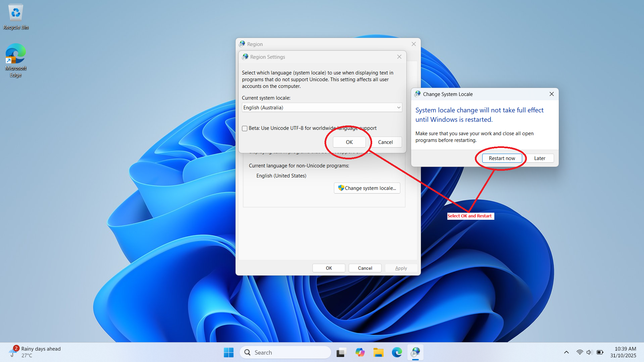This screenshot has height=362, width=644.
Task: Open the Recycle Bin desktop icon
Action: point(15,17)
